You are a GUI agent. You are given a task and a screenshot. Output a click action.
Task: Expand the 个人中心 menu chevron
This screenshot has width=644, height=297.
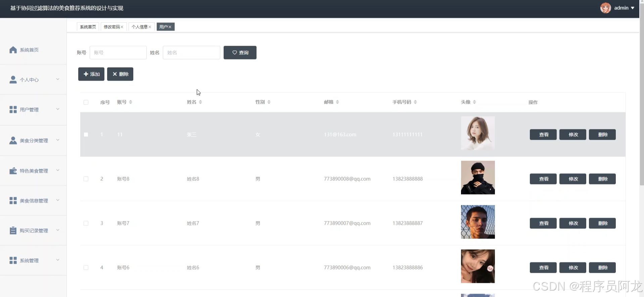click(58, 79)
